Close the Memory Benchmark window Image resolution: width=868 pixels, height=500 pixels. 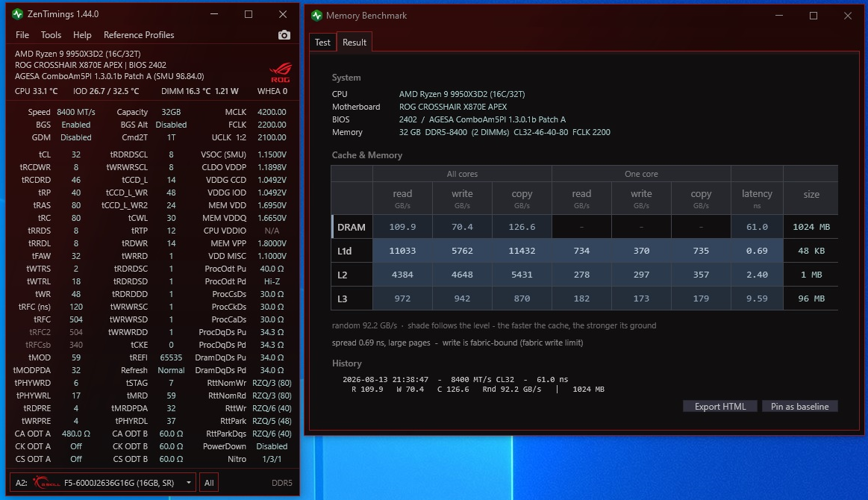(848, 16)
